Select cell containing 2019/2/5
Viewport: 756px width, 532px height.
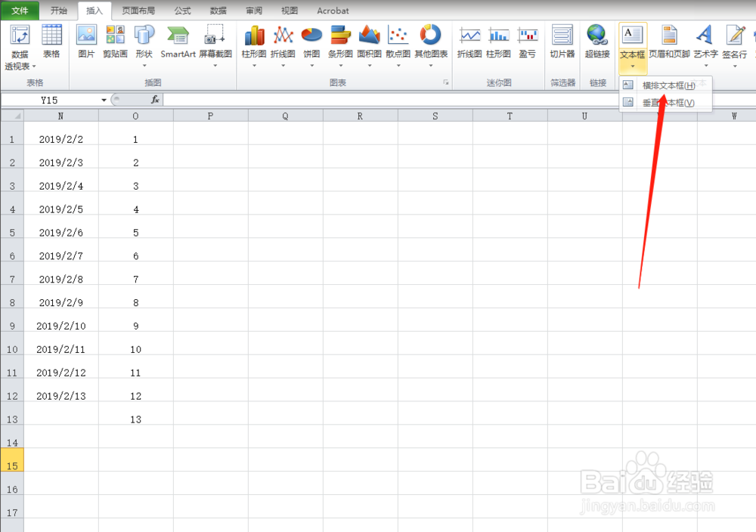point(61,203)
